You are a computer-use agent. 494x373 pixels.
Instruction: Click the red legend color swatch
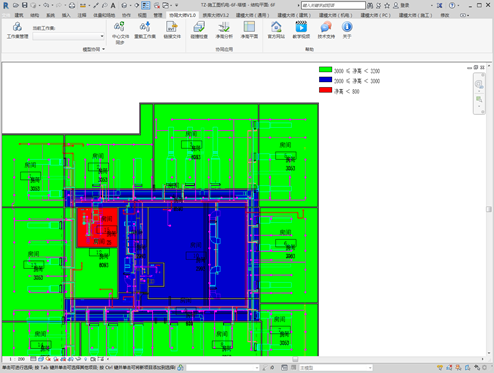[x=325, y=90]
